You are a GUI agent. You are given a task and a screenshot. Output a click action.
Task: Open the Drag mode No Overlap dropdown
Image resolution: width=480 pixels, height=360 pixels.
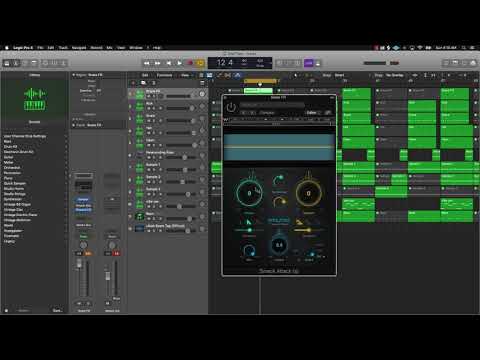395,75
